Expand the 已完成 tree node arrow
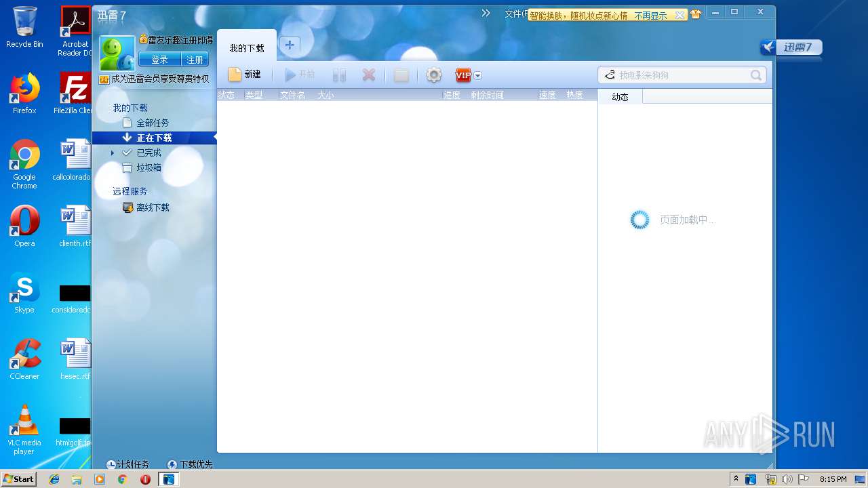The height and width of the screenshot is (488, 868). tap(113, 153)
